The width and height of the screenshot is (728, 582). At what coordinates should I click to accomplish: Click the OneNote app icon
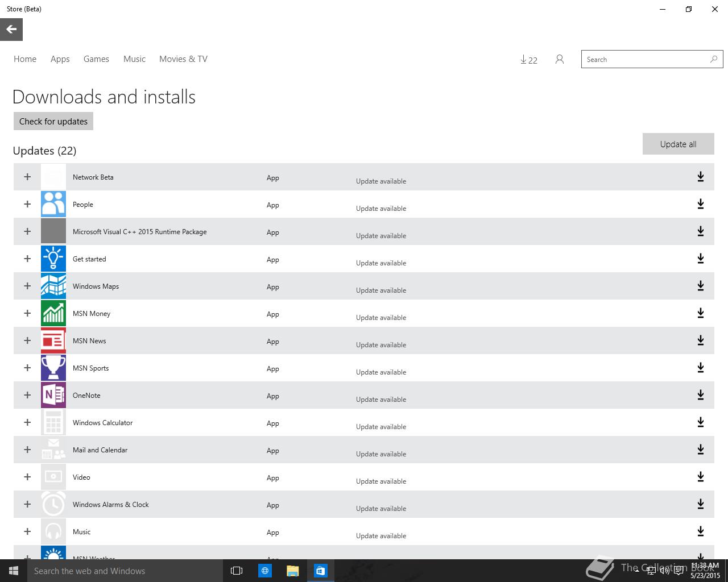point(53,395)
